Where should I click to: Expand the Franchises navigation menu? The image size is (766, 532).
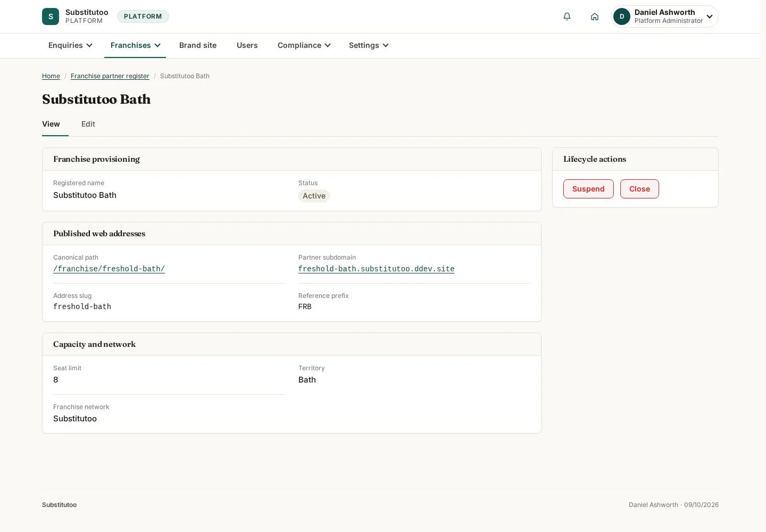(x=135, y=45)
